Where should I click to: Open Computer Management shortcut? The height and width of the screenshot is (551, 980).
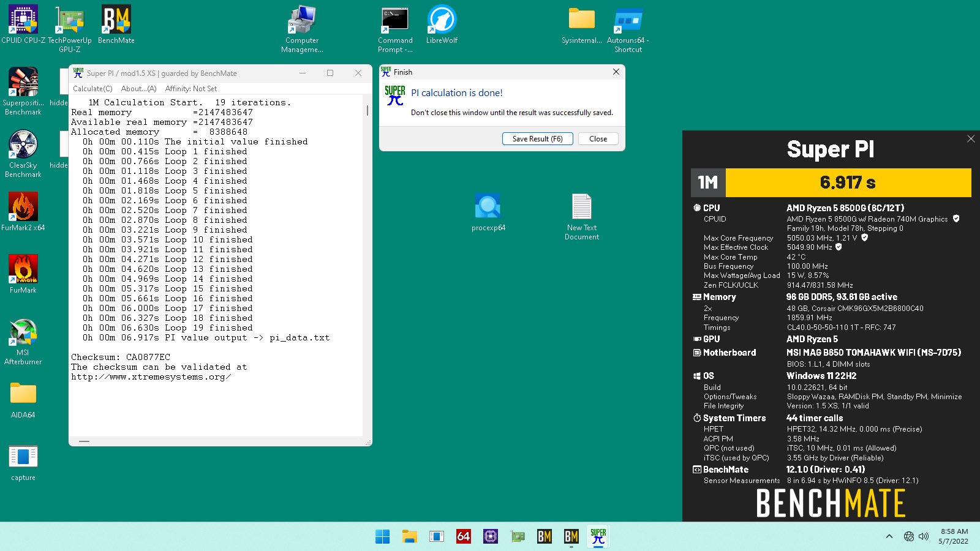tap(302, 29)
